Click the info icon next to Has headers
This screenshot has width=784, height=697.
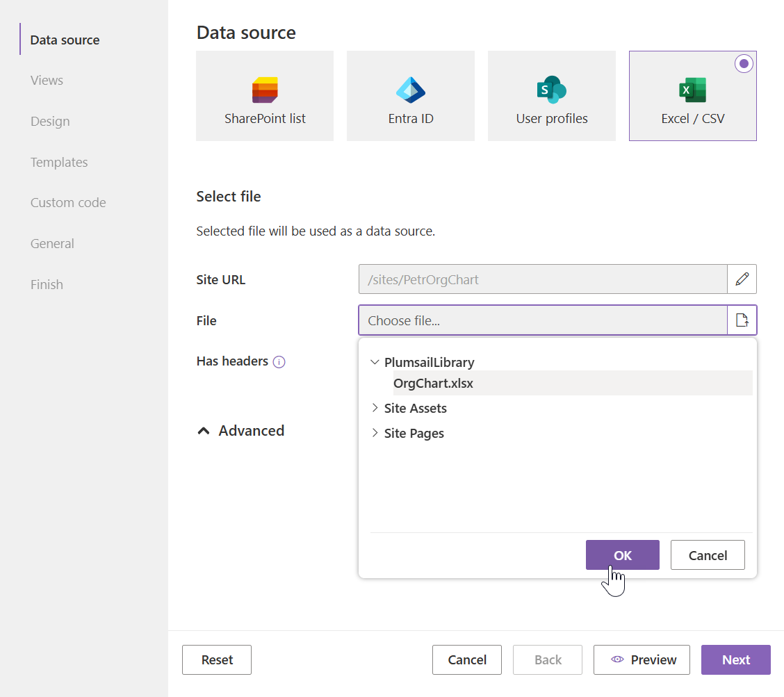pos(279,361)
